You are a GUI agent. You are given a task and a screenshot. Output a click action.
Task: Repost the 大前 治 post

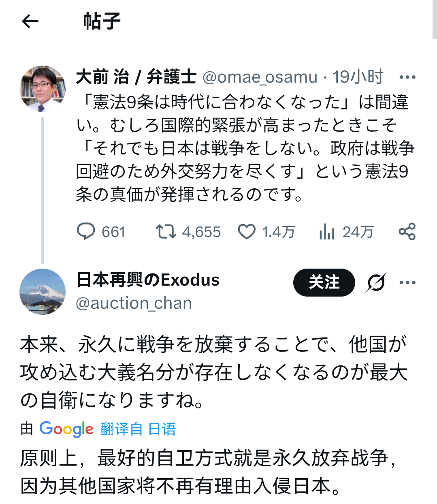(166, 231)
